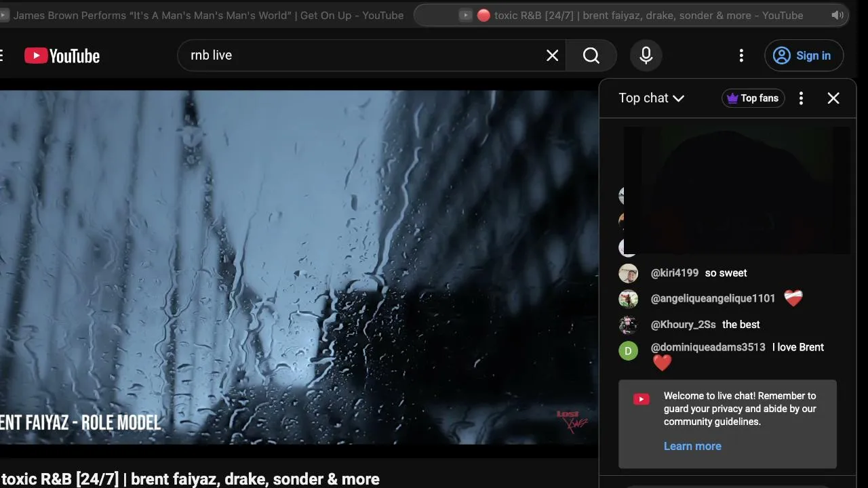
Task: Switch to the James Brown browser tab
Action: 202,15
